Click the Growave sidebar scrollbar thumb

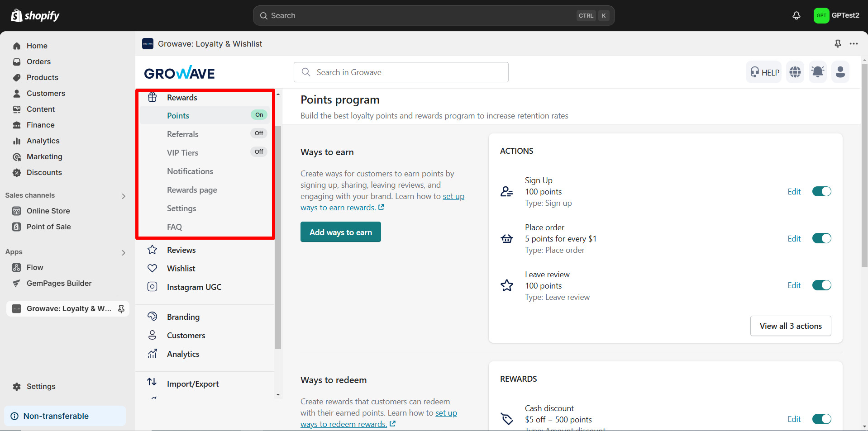coord(278,237)
